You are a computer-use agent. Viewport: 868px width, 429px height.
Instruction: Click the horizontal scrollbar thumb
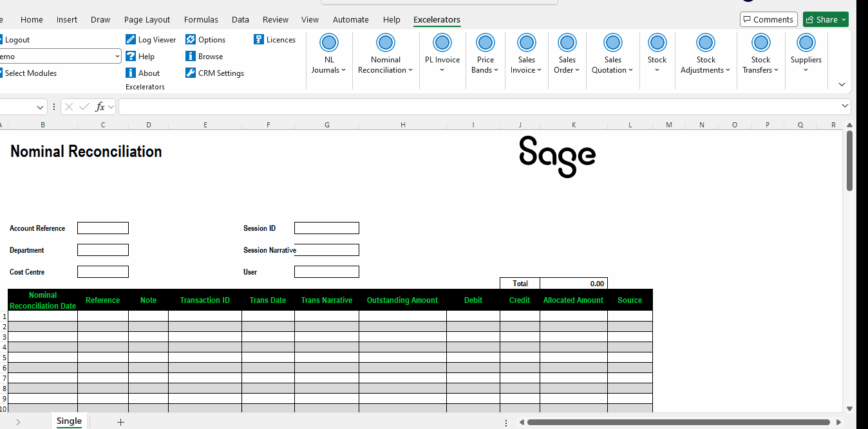coord(678,422)
